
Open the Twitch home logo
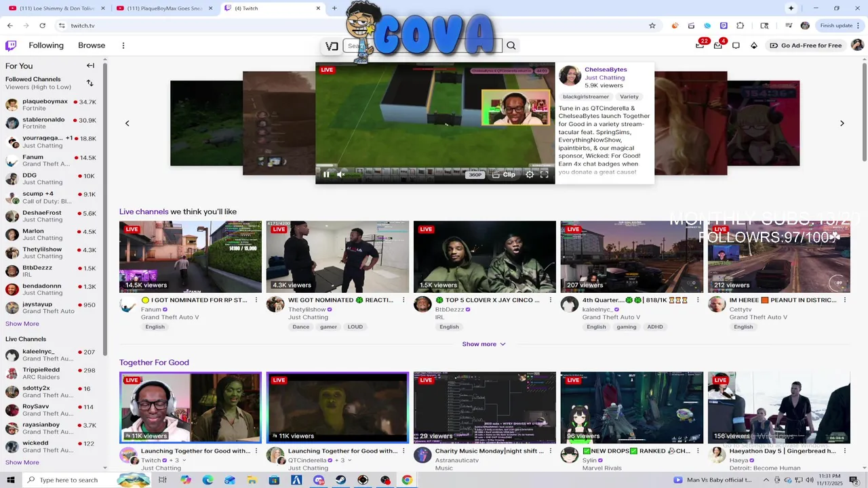tap(11, 45)
